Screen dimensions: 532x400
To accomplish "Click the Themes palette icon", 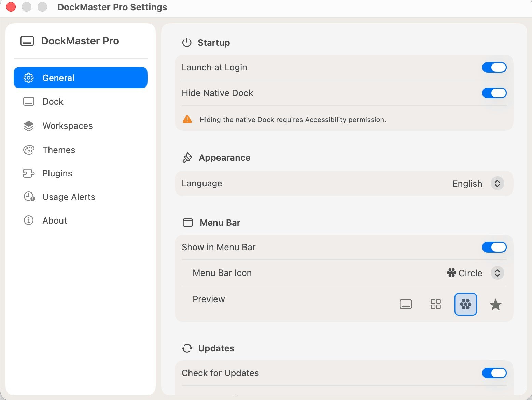I will click(x=29, y=150).
